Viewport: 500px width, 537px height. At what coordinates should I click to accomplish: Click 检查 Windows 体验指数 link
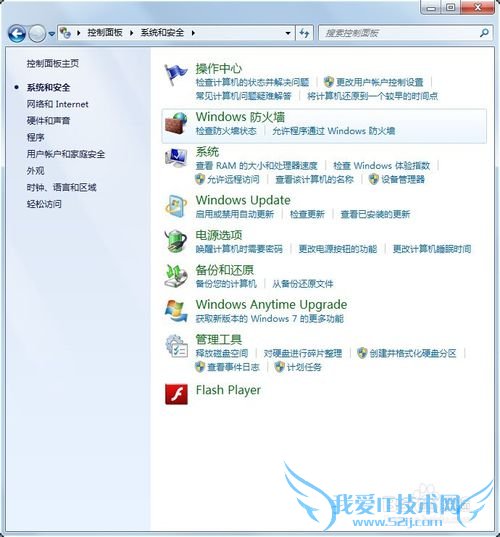[382, 166]
